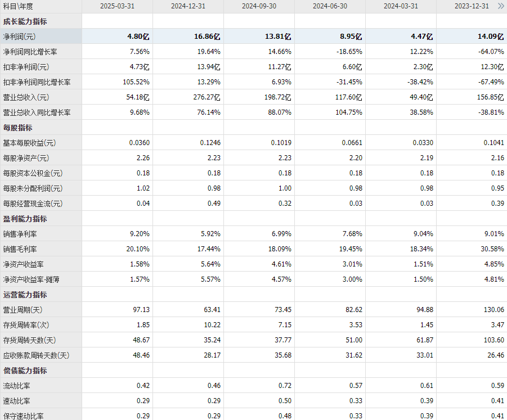Click the 运营能力指标 section heading
The height and width of the screenshot is (420, 507).
point(25,295)
